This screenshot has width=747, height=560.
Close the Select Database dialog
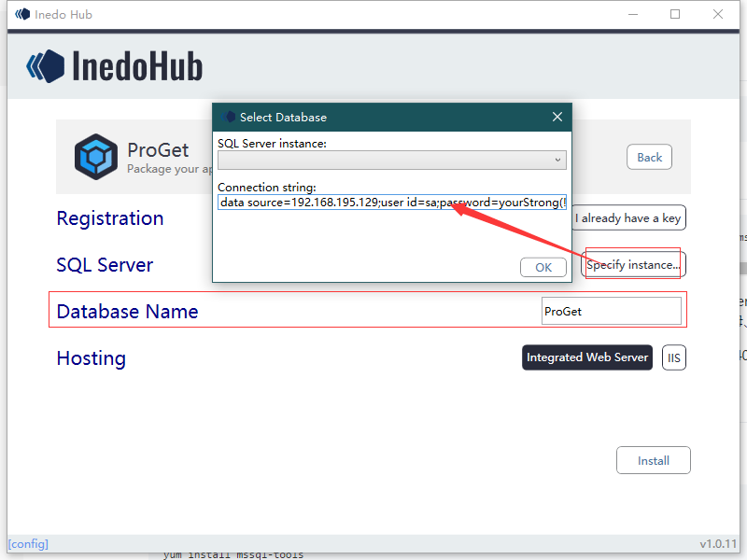pyautogui.click(x=557, y=117)
